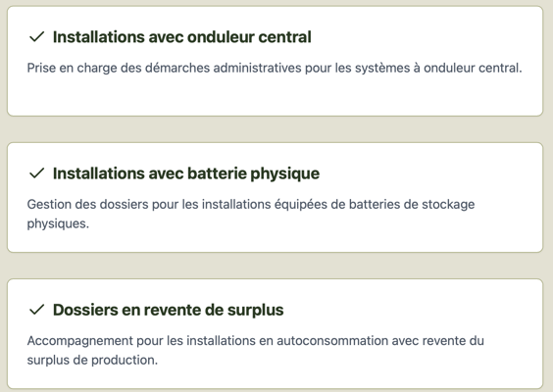Click the line "surplus de production."
553x392 pixels.
[92, 361]
